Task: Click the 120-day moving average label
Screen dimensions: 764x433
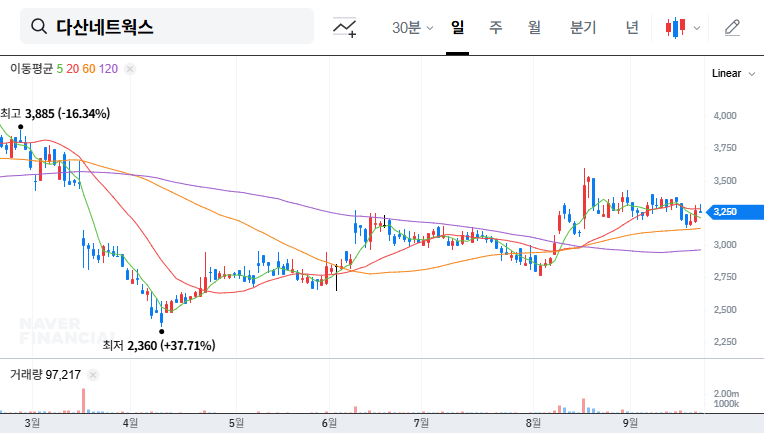Action: click(x=108, y=69)
